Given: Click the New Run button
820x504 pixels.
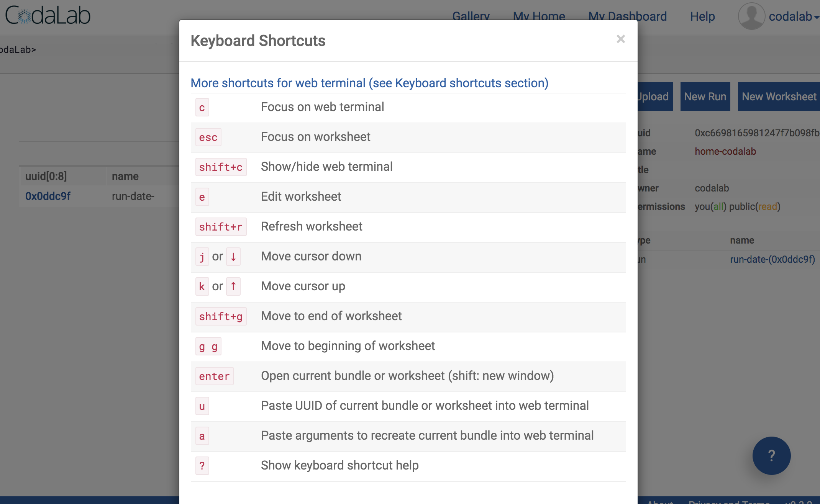Looking at the screenshot, I should [x=705, y=97].
